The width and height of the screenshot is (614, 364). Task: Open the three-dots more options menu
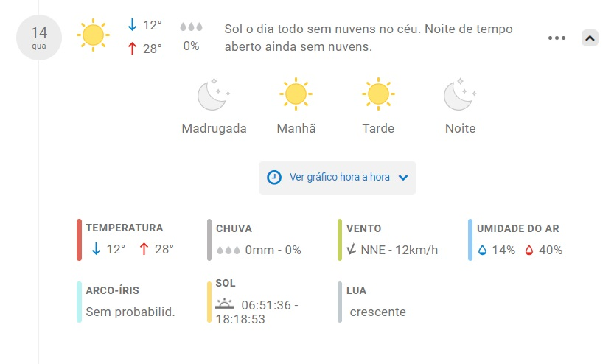pyautogui.click(x=557, y=38)
